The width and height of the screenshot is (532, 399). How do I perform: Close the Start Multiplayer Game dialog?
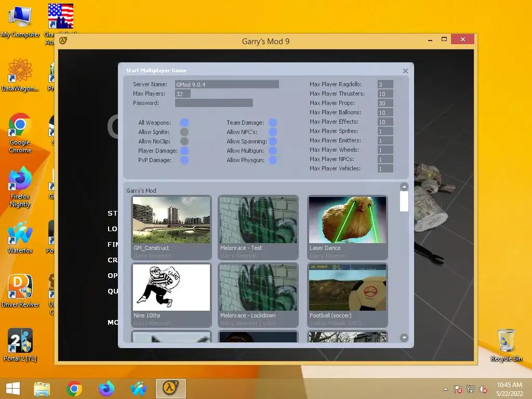click(x=405, y=71)
